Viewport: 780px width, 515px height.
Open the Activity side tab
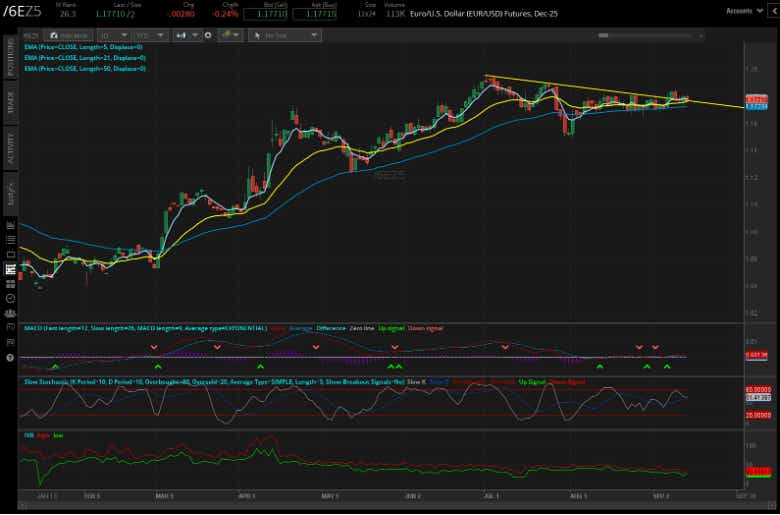(x=10, y=152)
